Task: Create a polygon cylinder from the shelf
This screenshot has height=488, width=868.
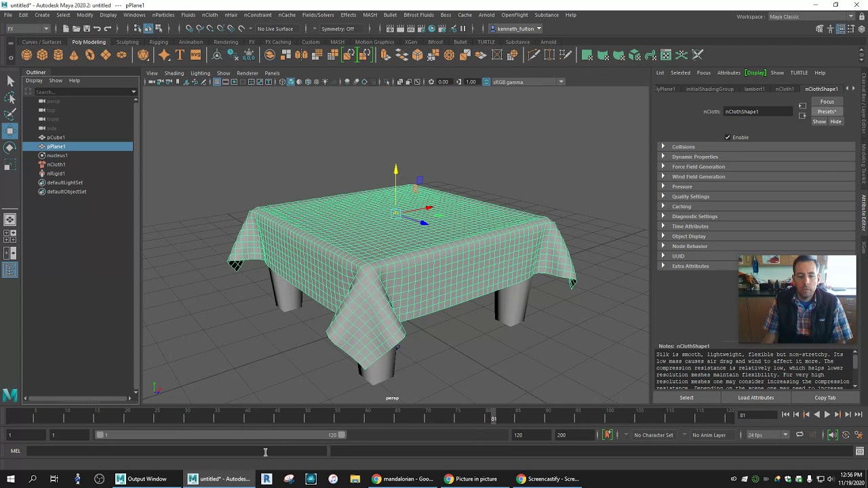Action: 58,55
